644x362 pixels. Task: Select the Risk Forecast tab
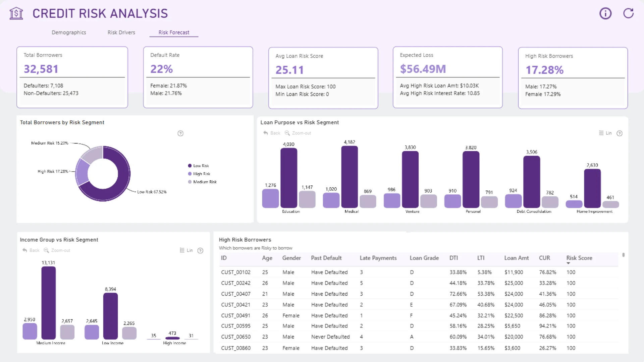(x=174, y=33)
